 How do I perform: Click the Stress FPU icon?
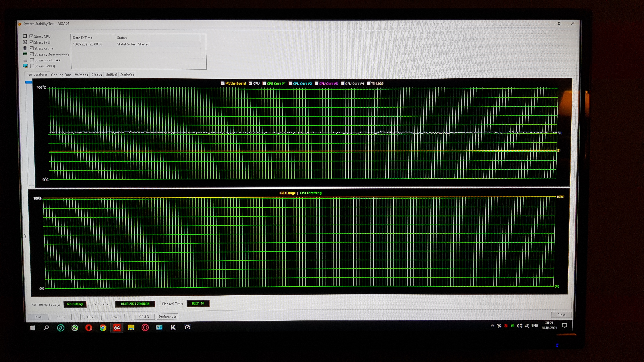tap(25, 42)
